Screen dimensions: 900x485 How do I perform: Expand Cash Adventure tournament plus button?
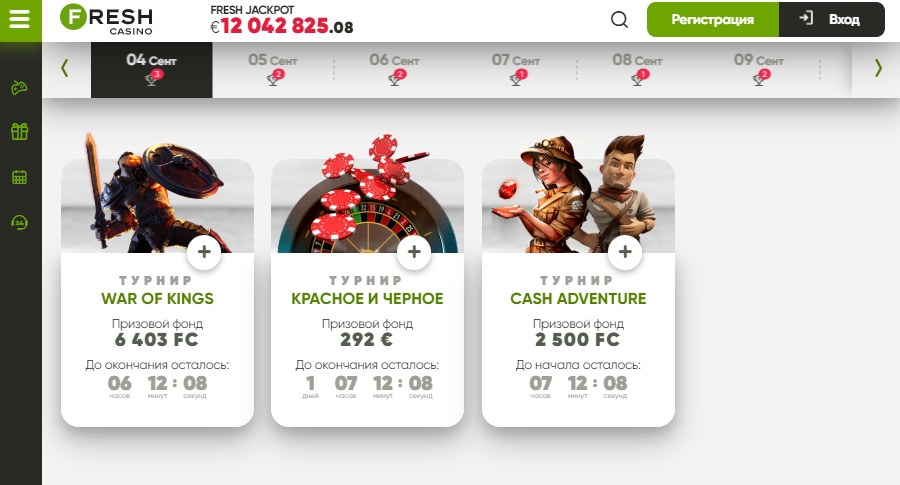point(625,252)
